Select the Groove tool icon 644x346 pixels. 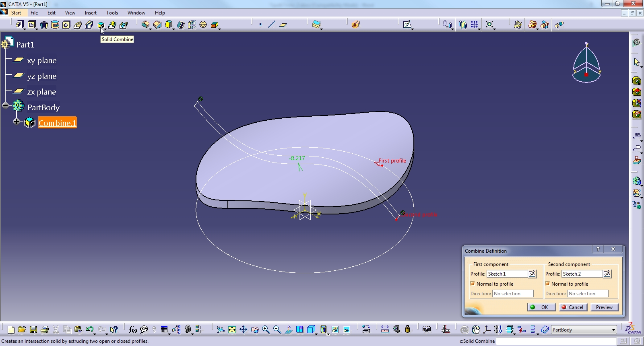(55, 25)
